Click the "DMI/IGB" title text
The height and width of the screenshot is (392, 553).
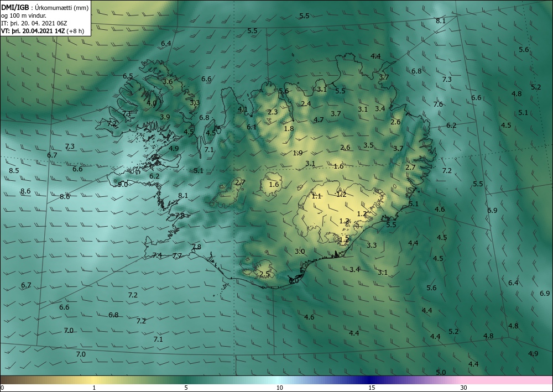15,8
